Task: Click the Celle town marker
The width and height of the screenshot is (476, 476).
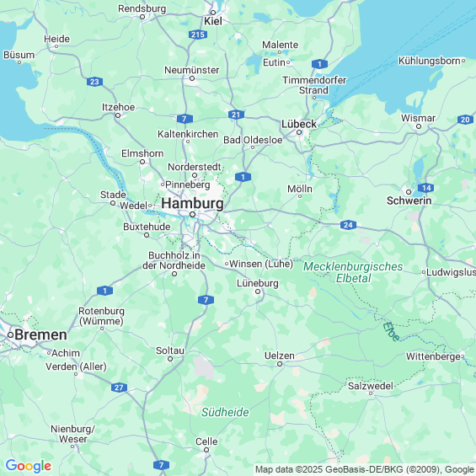Action: (206, 450)
